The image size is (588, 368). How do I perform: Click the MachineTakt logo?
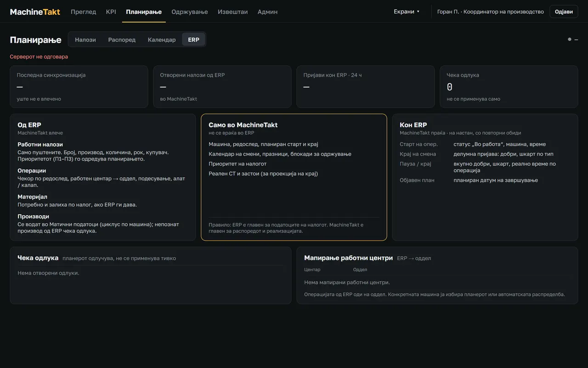[35, 11]
